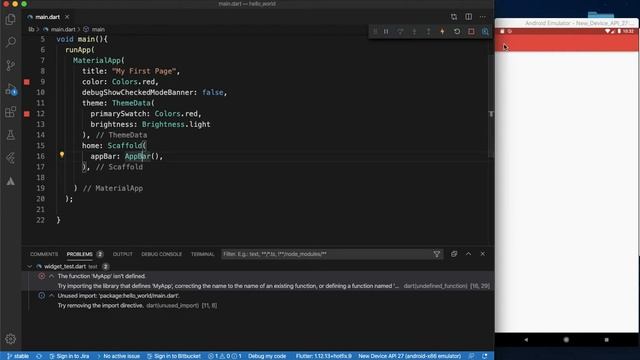
Task: Open the widget inspector magnifier icon
Action: click(x=485, y=31)
